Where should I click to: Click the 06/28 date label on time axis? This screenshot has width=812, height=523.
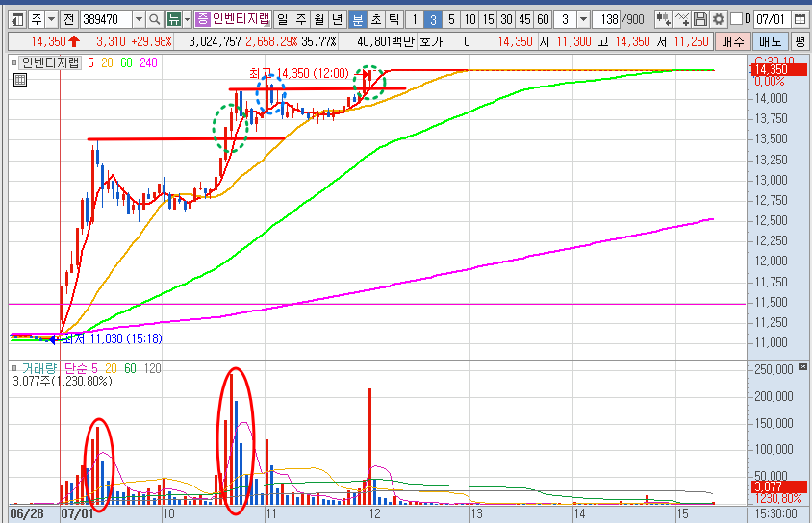tap(26, 514)
